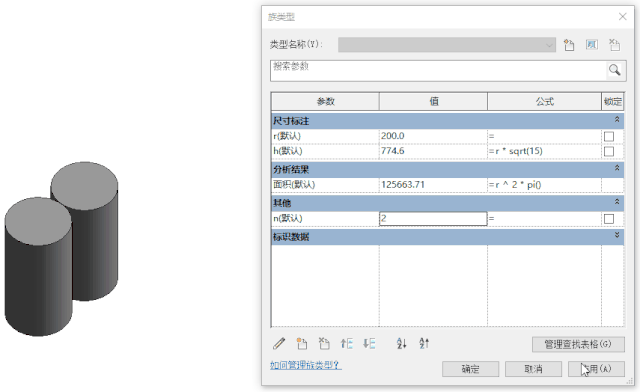Collapse the 分析结果 group
640x392 pixels.
click(617, 168)
